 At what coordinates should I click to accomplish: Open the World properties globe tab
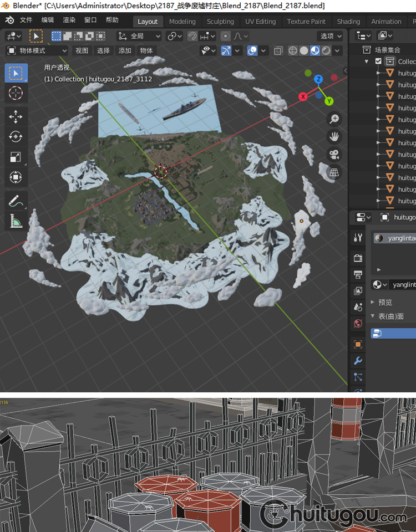[x=358, y=324]
